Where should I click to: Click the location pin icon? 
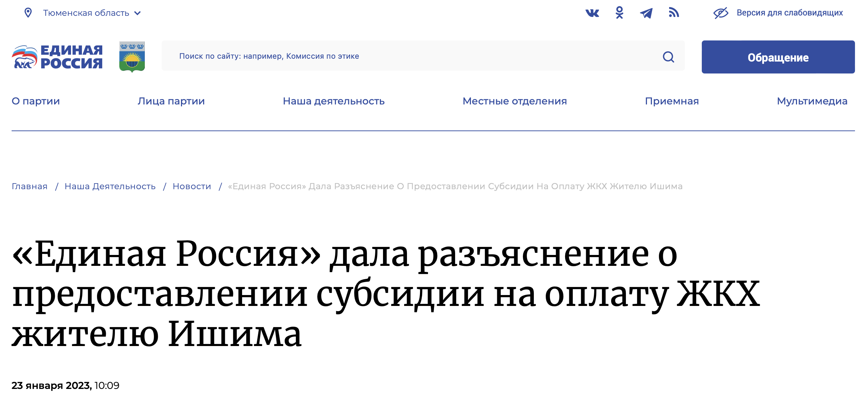pos(28,13)
